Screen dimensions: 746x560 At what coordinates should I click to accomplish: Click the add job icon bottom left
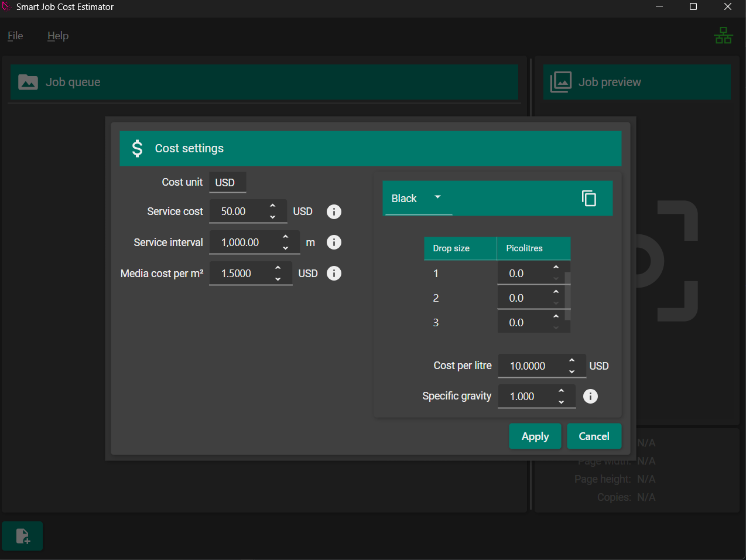pos(22,535)
